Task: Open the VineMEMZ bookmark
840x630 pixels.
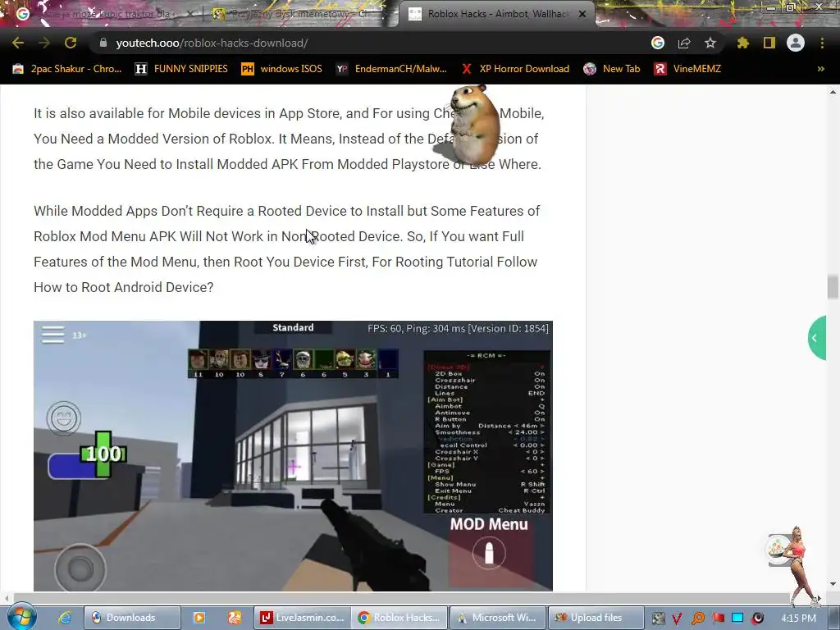Action: pyautogui.click(x=687, y=69)
